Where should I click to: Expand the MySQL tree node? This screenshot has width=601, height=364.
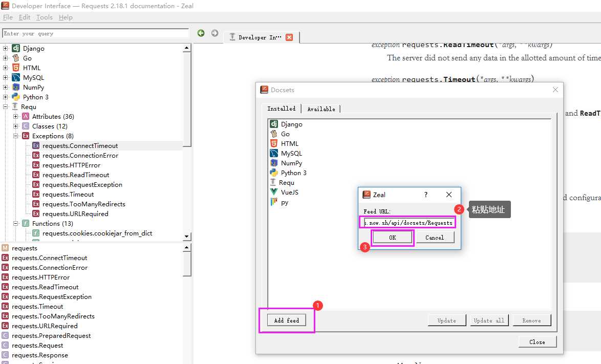5,77
